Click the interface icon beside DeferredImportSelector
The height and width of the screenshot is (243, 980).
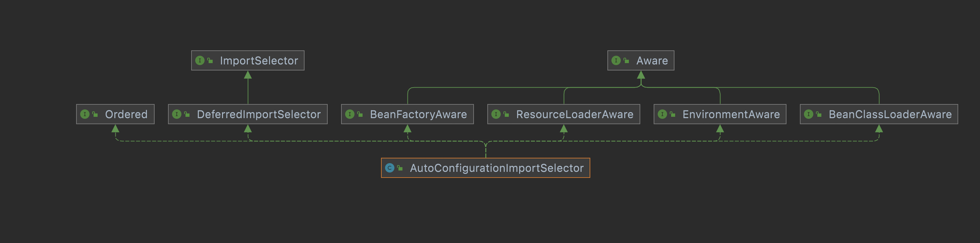coord(176,114)
